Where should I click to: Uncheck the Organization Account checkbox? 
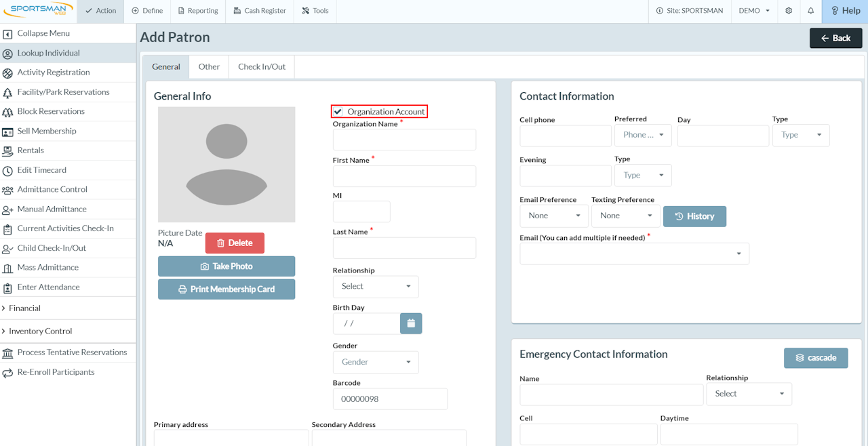(x=338, y=112)
